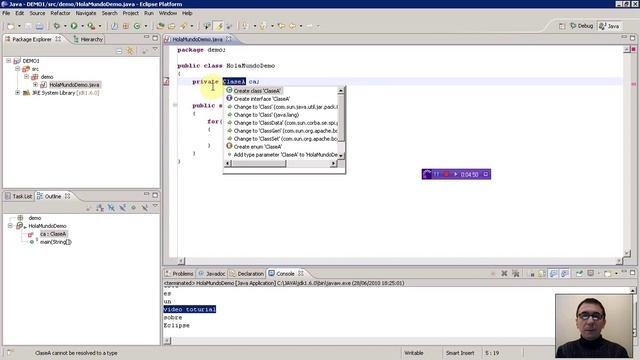Switch to the Task List tab

pos(18,196)
